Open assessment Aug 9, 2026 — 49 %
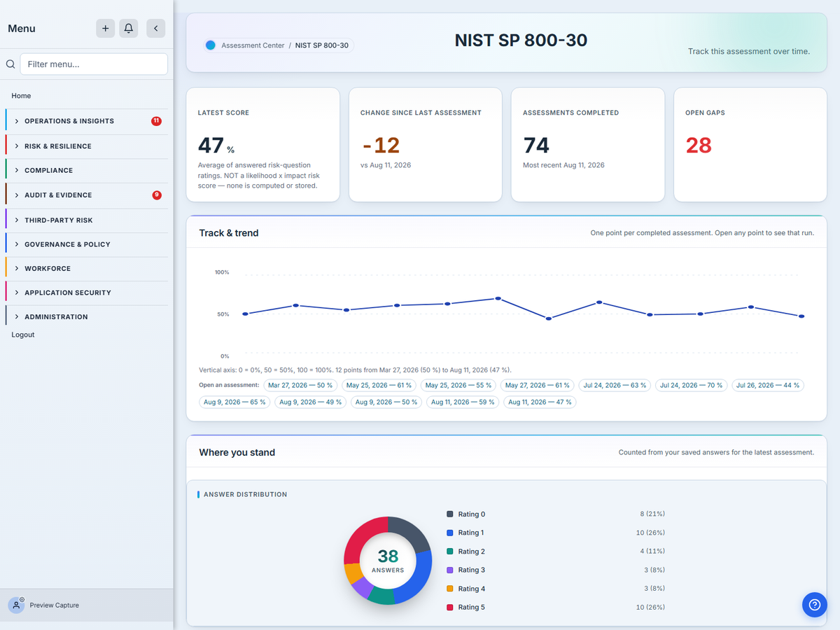Screen dimensions: 840x630 click(x=311, y=402)
